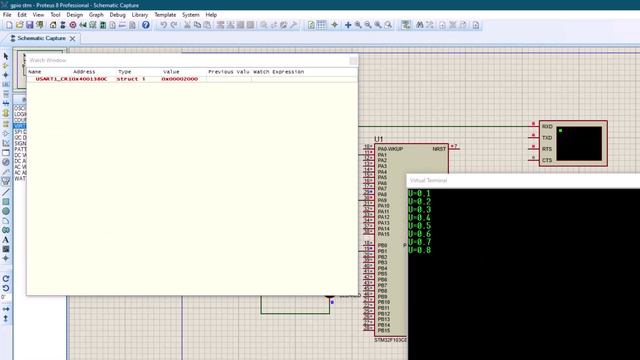The height and width of the screenshot is (360, 640).
Task: Click the Value column header in Watch Window
Action: tap(171, 71)
